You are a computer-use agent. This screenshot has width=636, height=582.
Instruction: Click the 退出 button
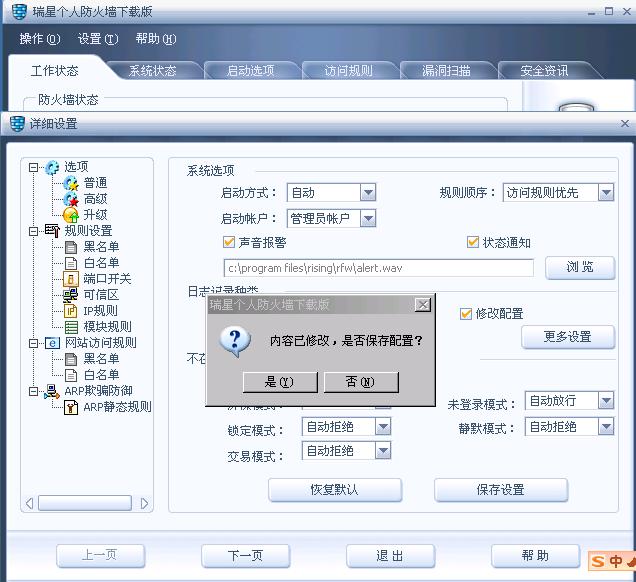coord(390,556)
